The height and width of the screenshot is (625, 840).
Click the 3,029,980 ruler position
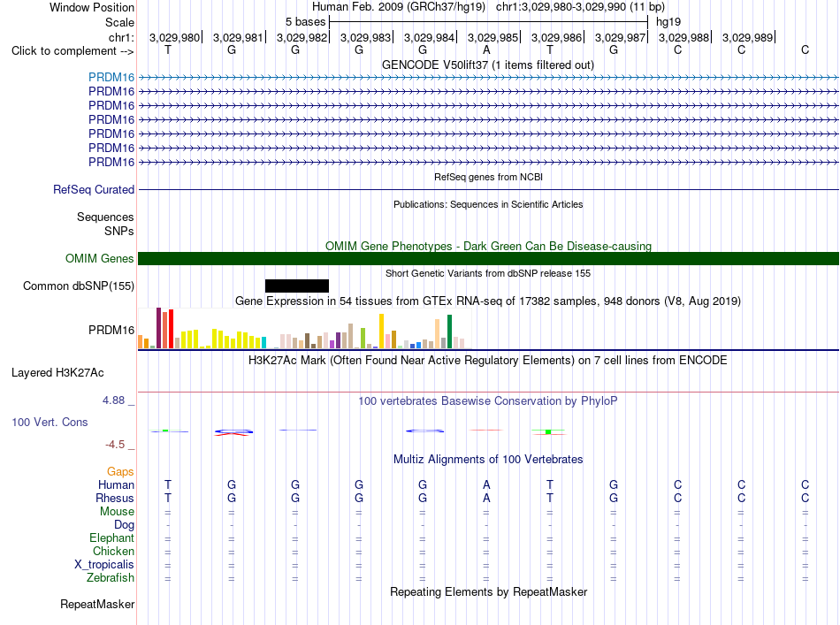point(174,37)
